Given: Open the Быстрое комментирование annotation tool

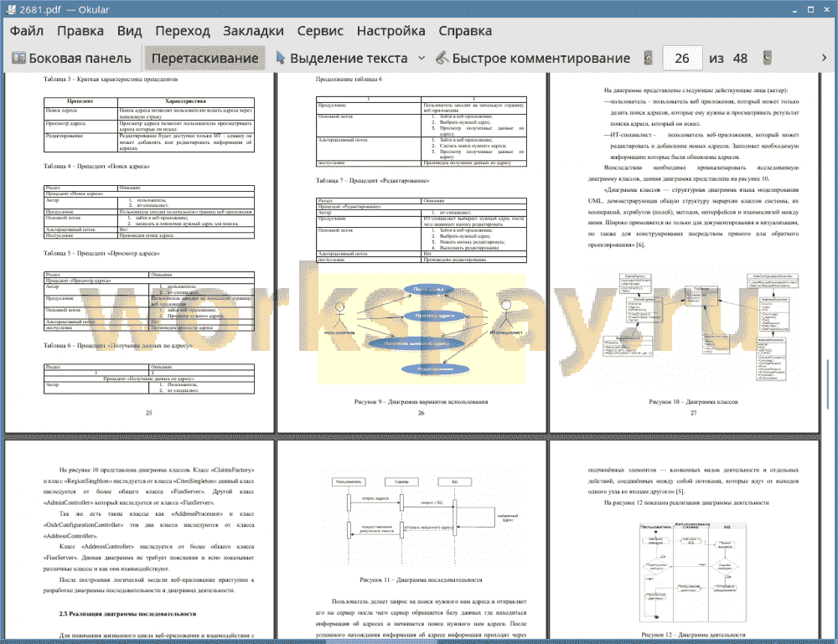Looking at the screenshot, I should [533, 59].
